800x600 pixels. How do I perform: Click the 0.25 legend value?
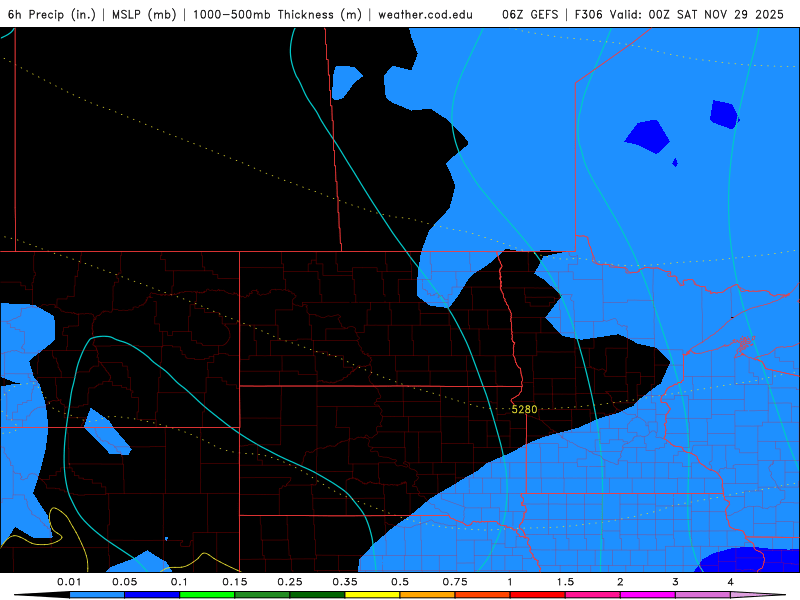(290, 582)
